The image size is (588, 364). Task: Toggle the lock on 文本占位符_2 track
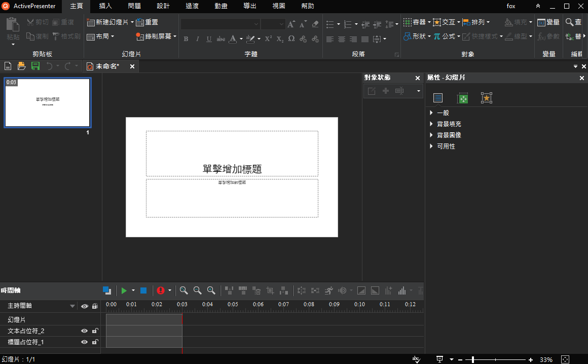[x=95, y=331]
